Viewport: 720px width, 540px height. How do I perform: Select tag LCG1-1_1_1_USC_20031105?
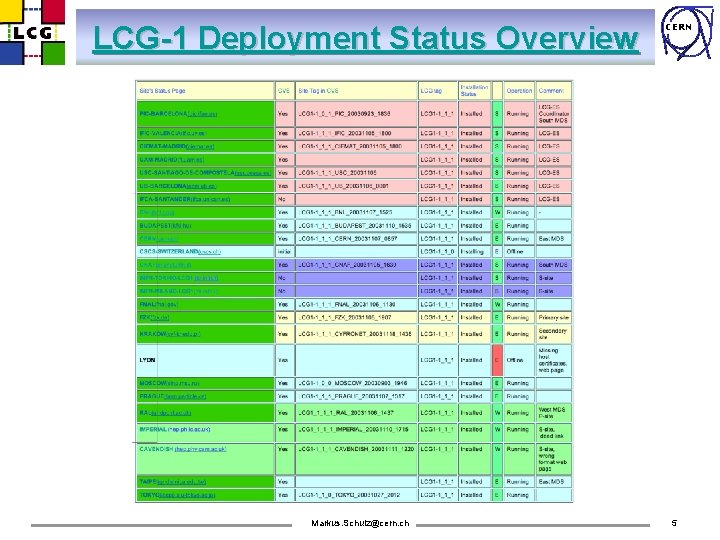click(337, 173)
